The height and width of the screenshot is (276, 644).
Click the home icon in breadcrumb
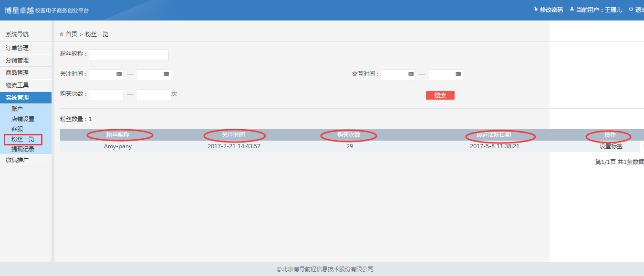click(62, 34)
